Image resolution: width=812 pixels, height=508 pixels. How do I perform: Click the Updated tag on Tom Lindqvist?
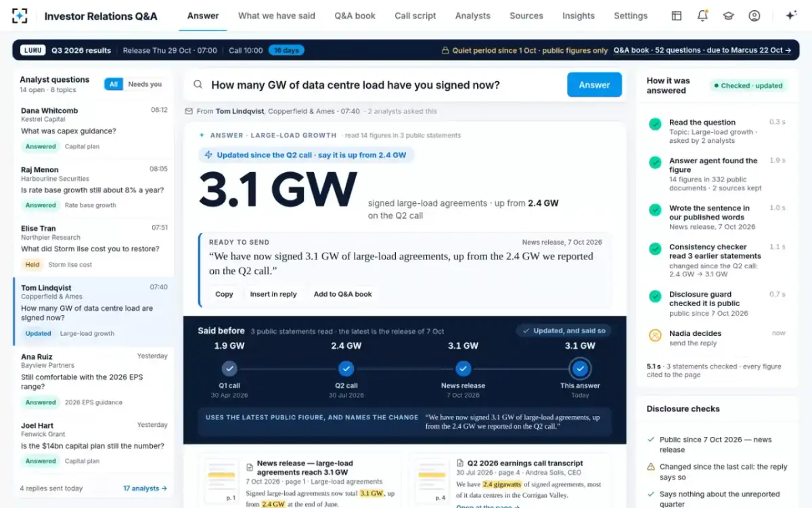coord(38,333)
